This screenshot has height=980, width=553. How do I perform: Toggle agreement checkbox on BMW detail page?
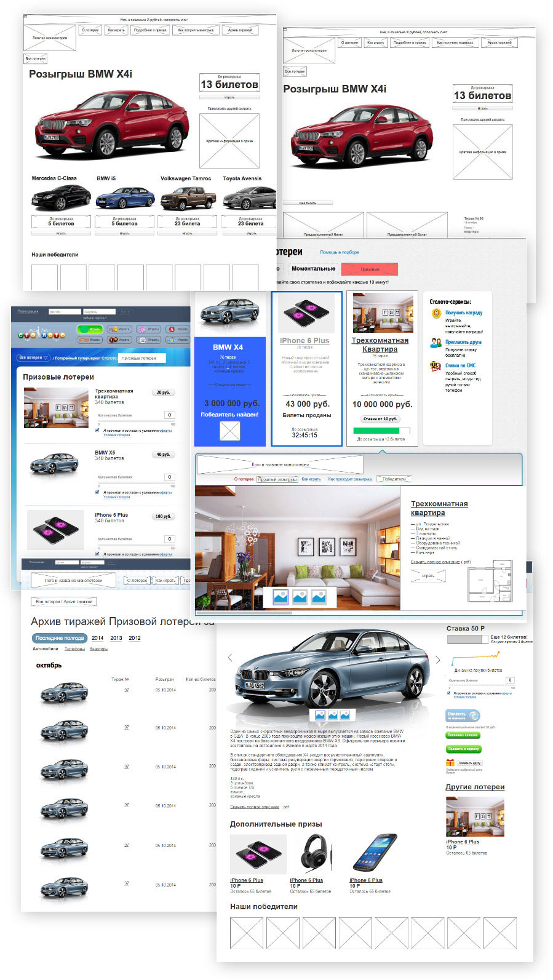pos(448,693)
